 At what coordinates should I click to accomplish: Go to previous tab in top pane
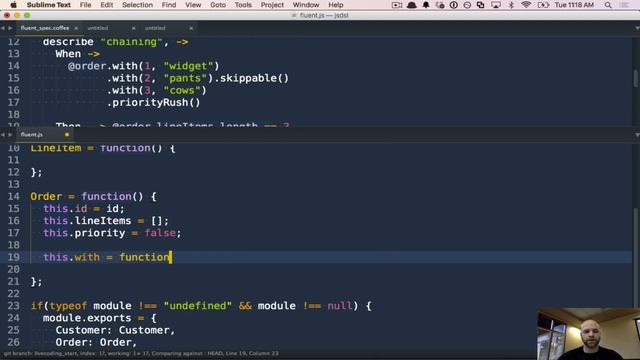click(x=3, y=28)
